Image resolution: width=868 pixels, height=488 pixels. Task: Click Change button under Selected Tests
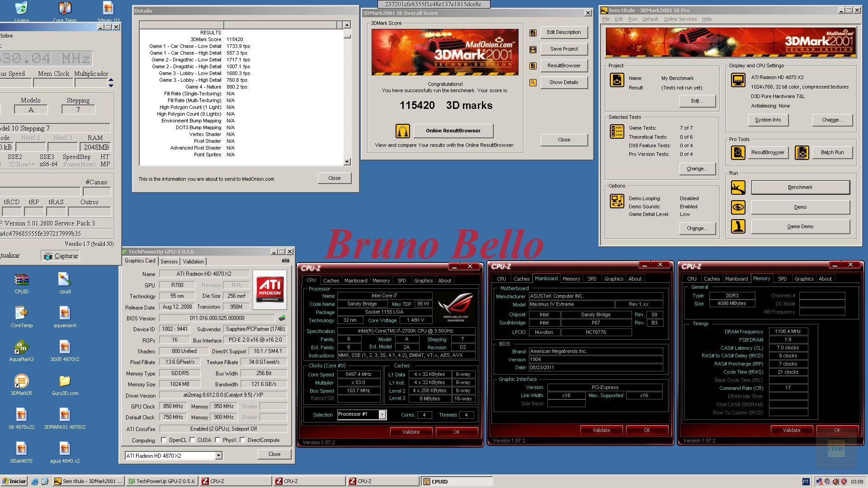pyautogui.click(x=697, y=169)
